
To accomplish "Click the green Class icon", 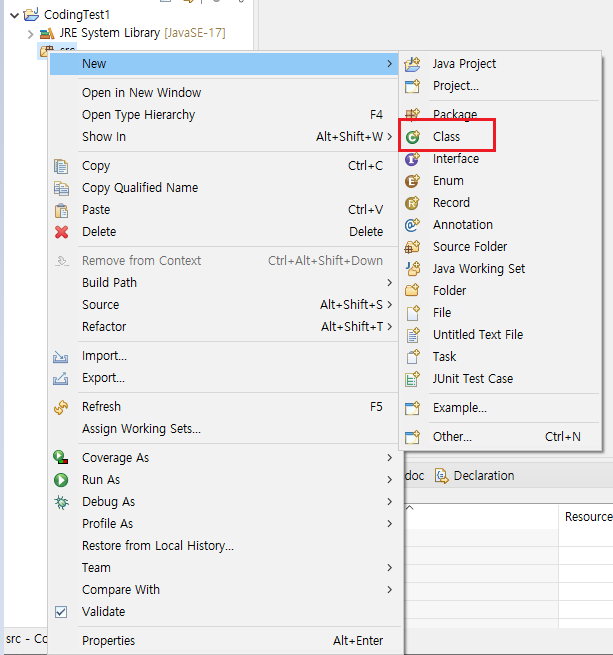I will (x=412, y=137).
